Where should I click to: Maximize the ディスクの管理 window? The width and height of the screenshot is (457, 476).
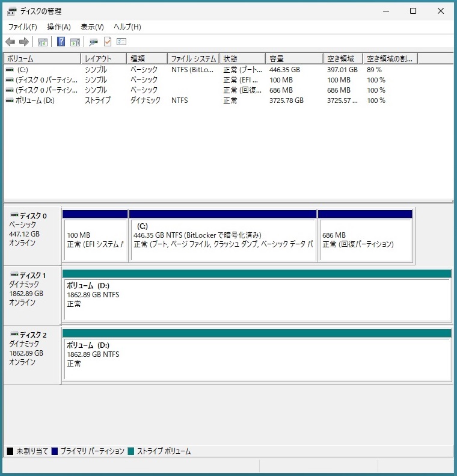coord(413,11)
